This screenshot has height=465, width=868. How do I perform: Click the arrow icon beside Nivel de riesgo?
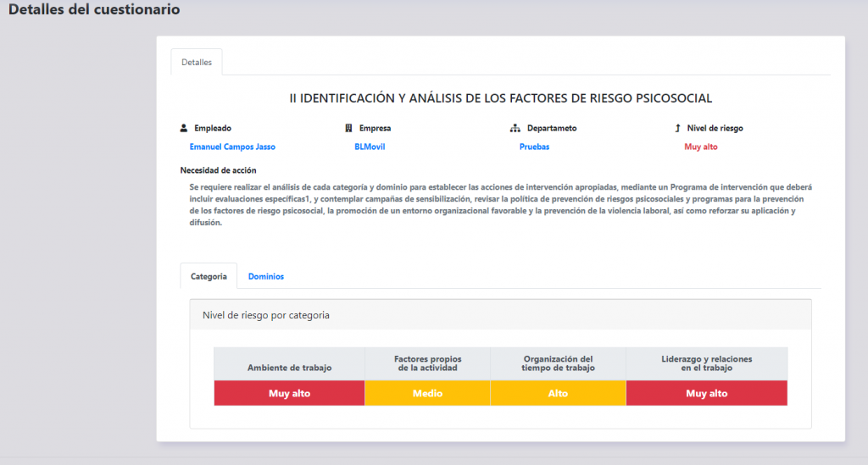pyautogui.click(x=677, y=129)
